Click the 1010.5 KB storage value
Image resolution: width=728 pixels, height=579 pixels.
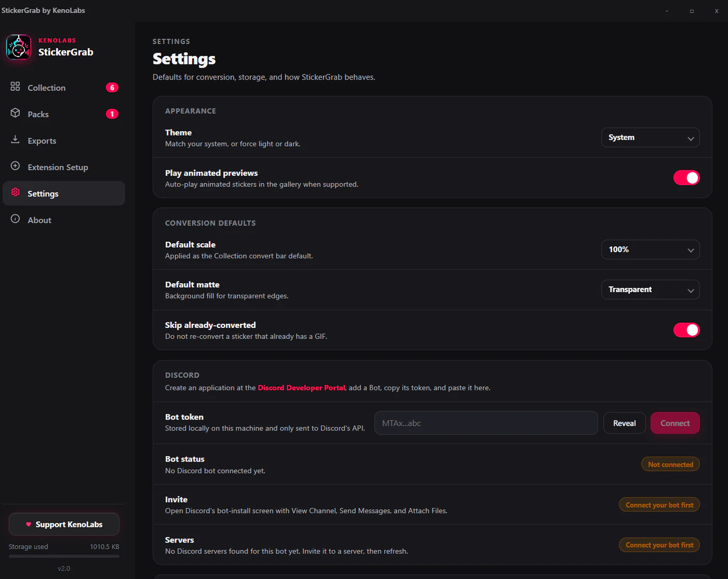pos(105,547)
